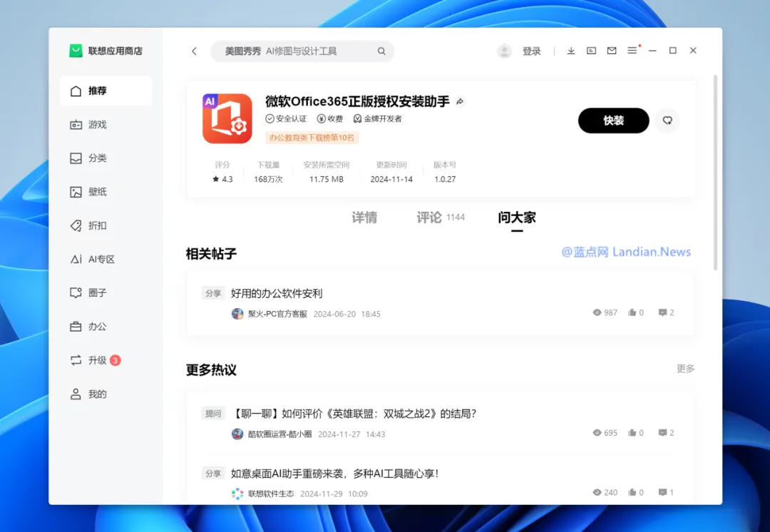
Task: Go to AI专区 in the sidebar
Action: point(101,260)
